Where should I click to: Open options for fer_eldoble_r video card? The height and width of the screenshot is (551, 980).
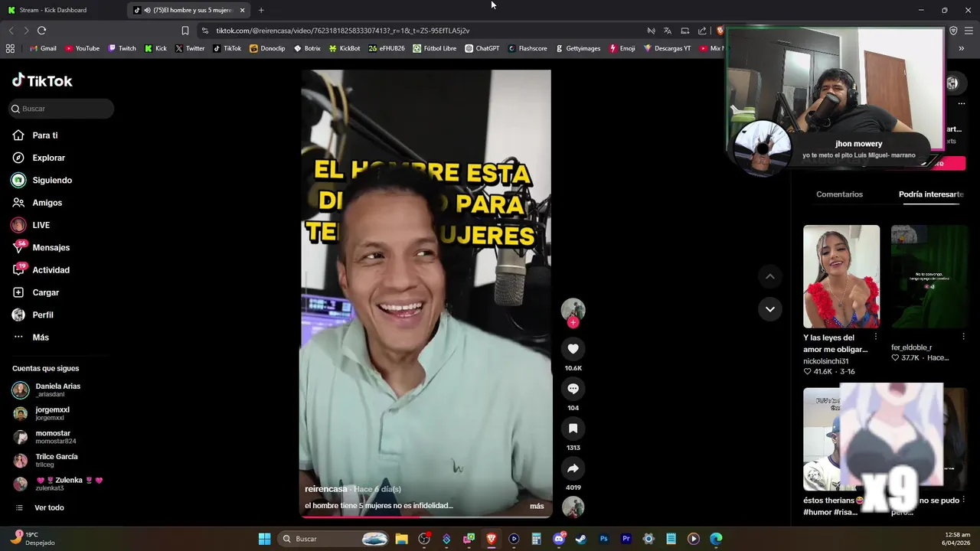coord(963,337)
